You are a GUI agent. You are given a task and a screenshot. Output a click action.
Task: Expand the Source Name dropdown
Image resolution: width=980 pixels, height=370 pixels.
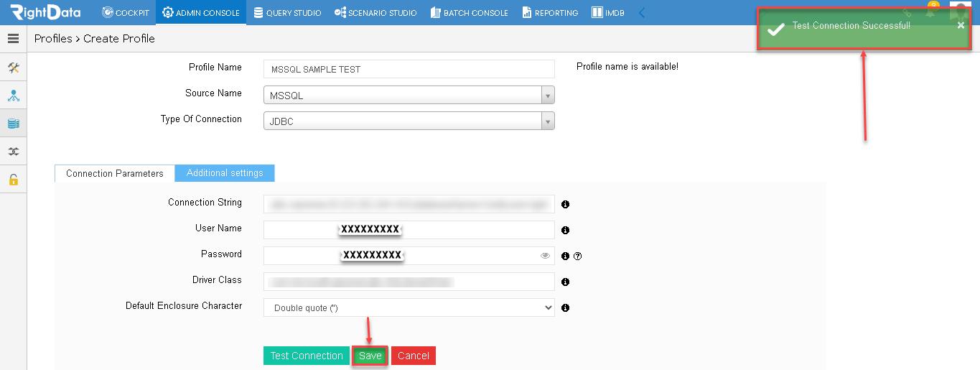[409, 96]
